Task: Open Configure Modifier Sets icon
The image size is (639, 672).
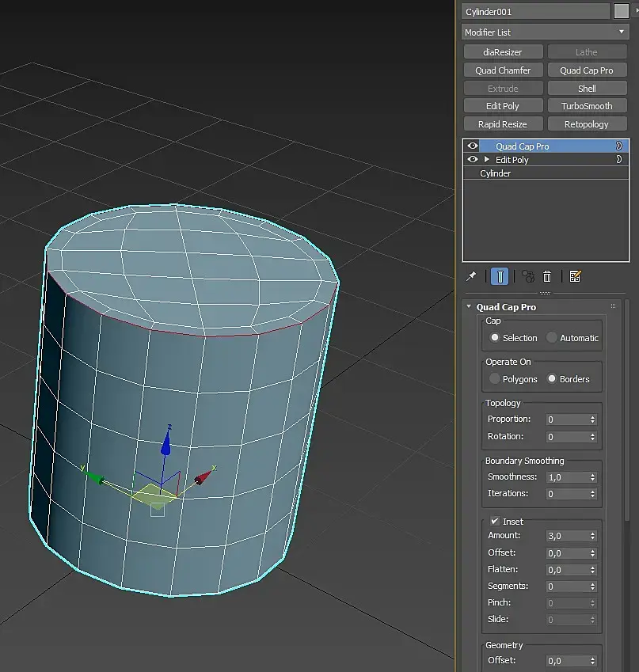Action: click(x=575, y=276)
